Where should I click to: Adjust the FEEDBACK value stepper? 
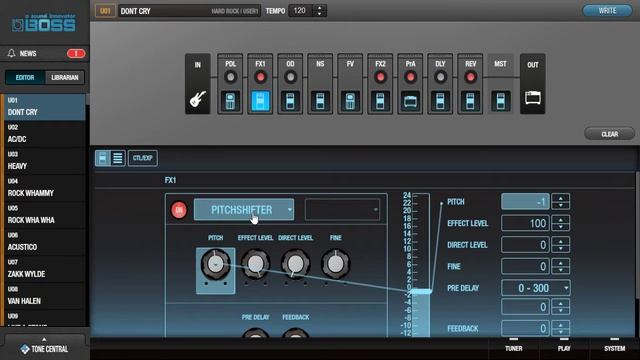(x=560, y=328)
